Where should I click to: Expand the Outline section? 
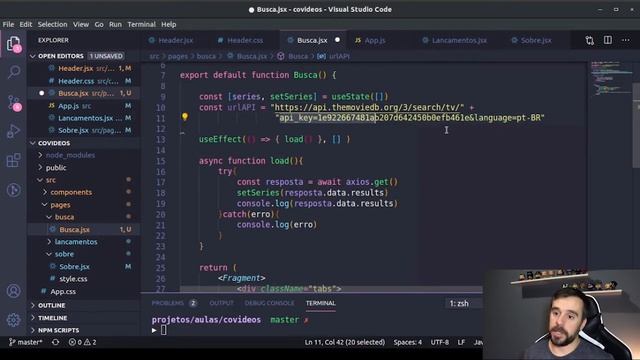(84, 305)
